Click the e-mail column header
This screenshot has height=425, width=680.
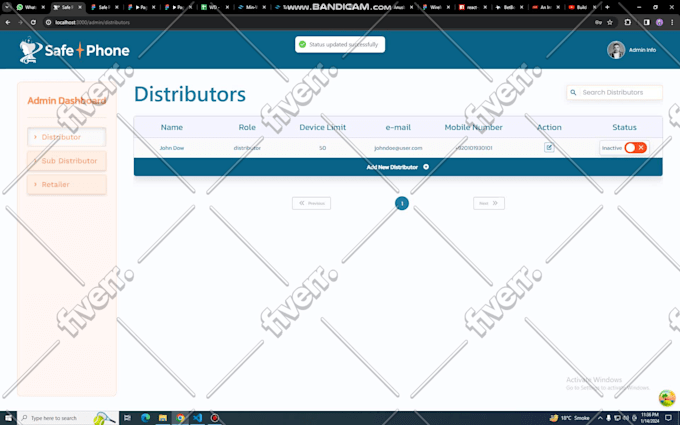coord(398,127)
